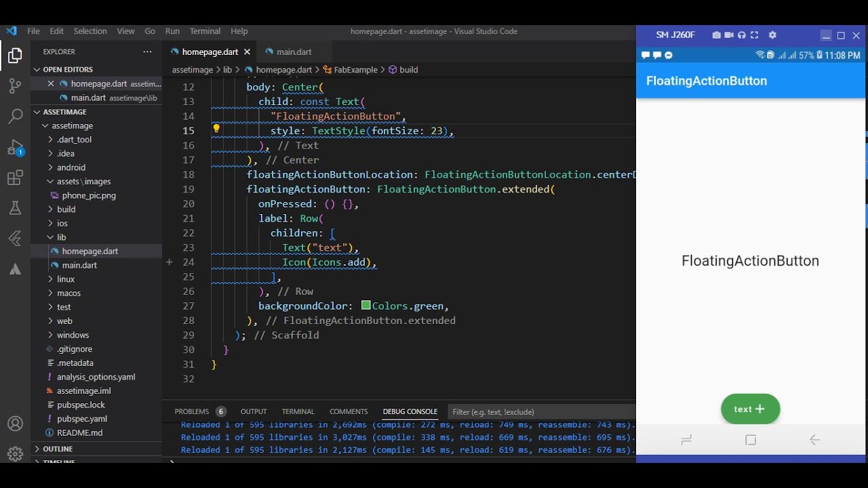Close homepage.dart in Open Editors list
Screen dimensions: 868x488
[x=51, y=84]
